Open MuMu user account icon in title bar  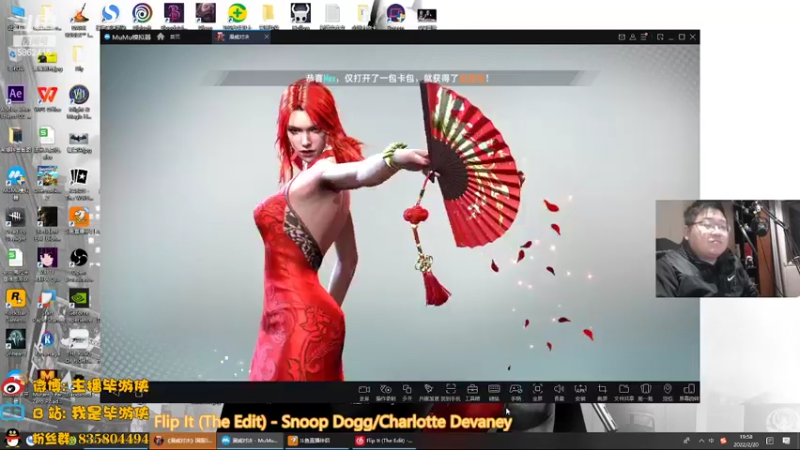coord(633,37)
